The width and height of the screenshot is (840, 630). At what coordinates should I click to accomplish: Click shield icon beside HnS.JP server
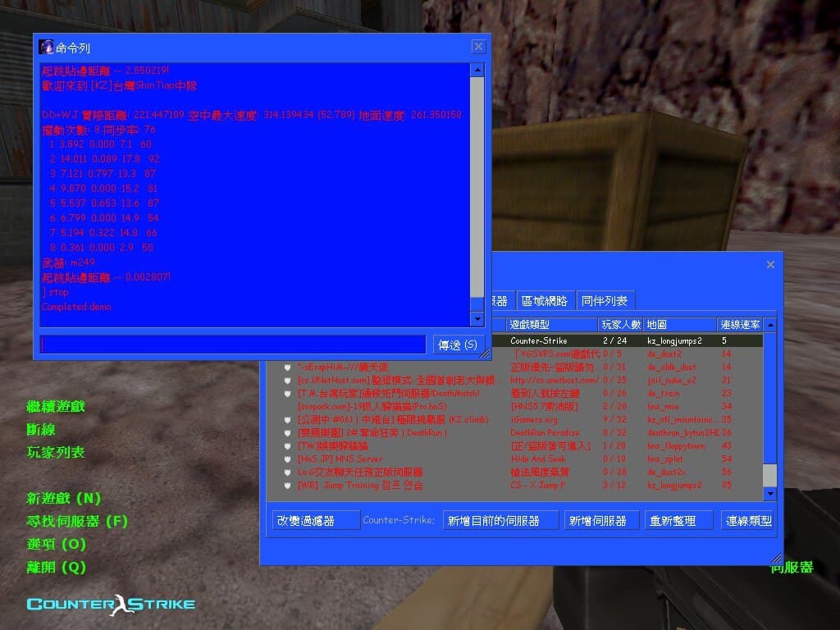point(287,459)
